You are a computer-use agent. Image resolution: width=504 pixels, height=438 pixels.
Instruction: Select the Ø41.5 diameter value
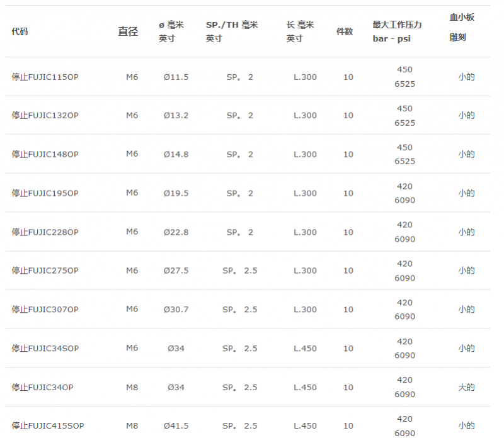click(176, 426)
